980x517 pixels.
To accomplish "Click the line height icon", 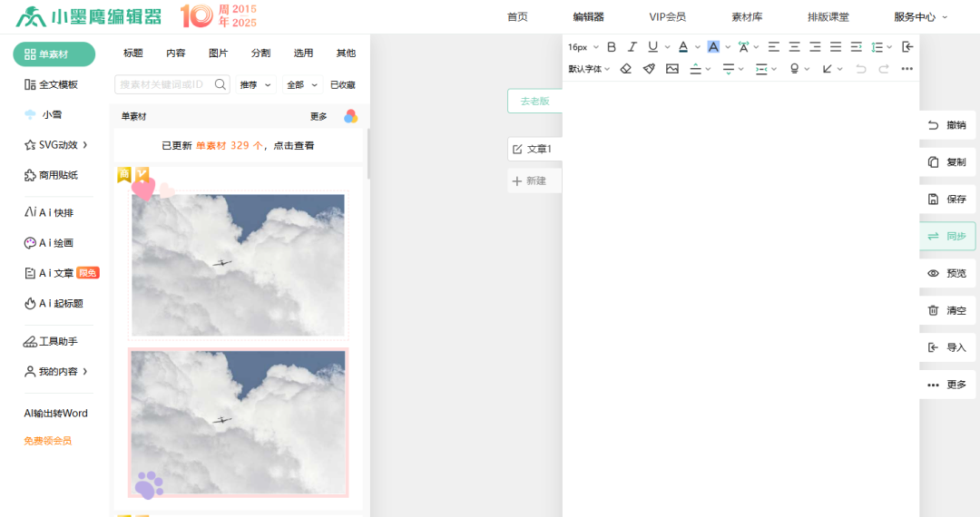I will coord(877,47).
